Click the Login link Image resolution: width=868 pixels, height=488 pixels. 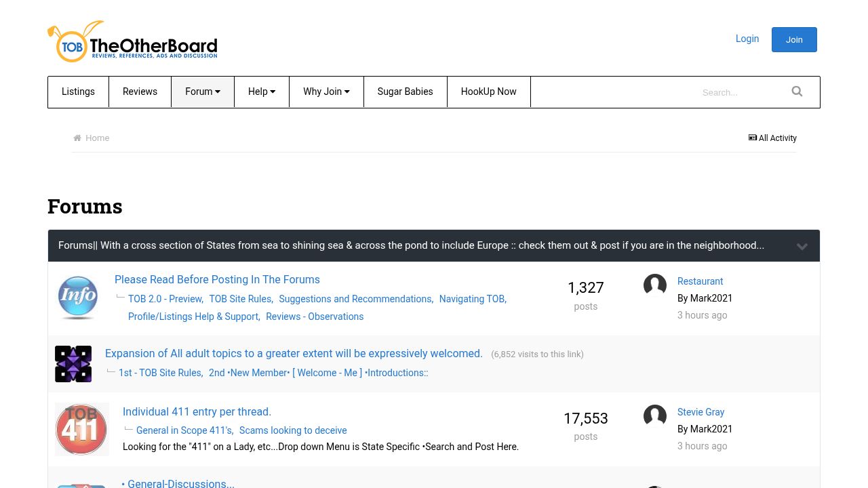pyautogui.click(x=747, y=39)
